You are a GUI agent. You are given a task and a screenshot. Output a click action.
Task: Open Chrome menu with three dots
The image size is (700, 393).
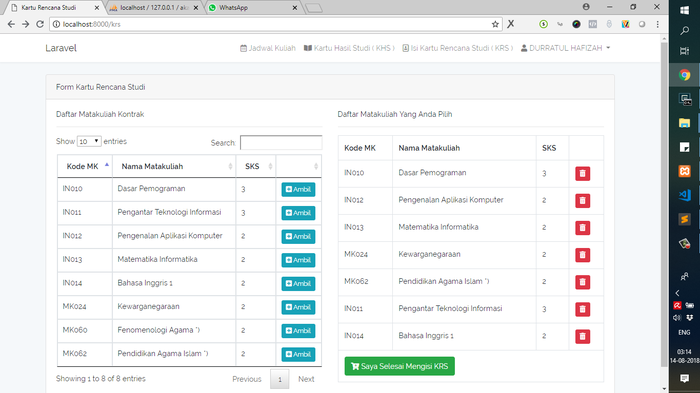[658, 24]
